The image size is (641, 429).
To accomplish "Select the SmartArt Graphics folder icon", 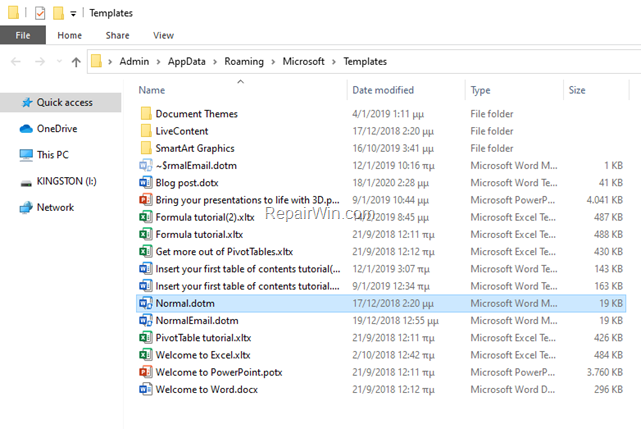I will [146, 148].
